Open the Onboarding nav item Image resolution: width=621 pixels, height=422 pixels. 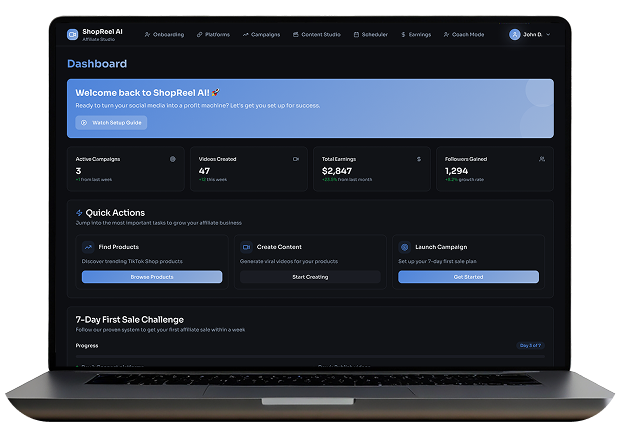coord(165,34)
